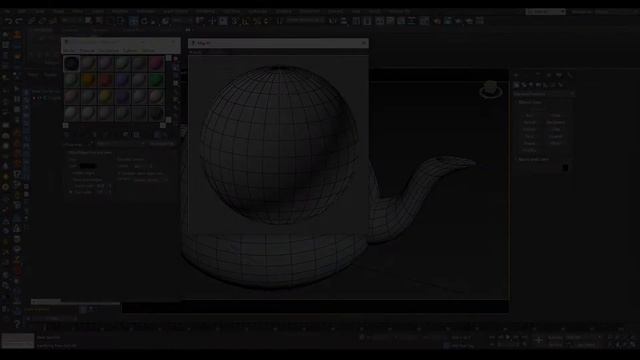The width and height of the screenshot is (640, 360).
Task: Click the ViewCube in the viewport
Action: pyautogui.click(x=491, y=89)
